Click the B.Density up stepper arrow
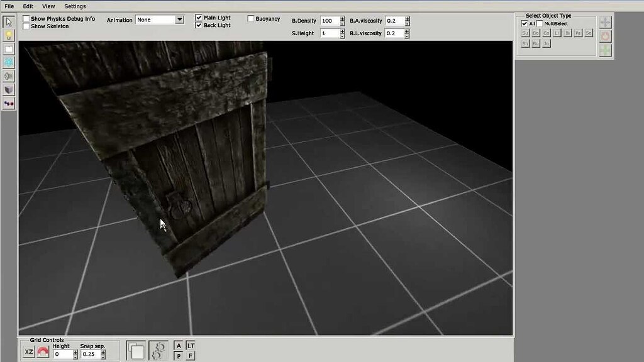This screenshot has width=644, height=362. click(x=343, y=18)
